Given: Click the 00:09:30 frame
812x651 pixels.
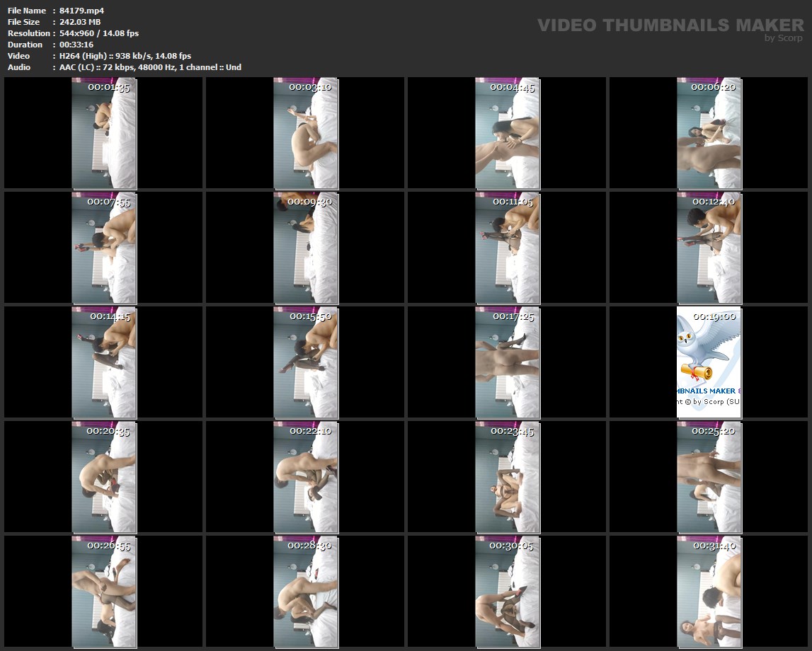Looking at the screenshot, I should pyautogui.click(x=306, y=248).
